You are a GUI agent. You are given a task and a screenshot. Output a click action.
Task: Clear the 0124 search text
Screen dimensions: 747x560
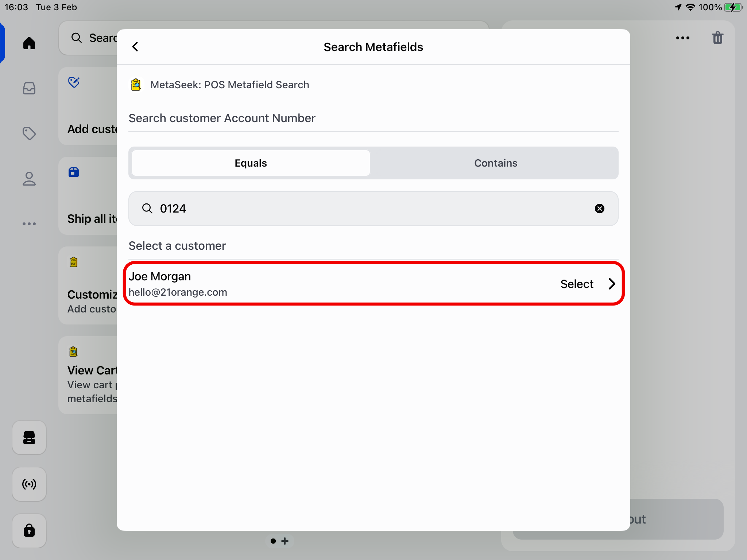click(599, 209)
